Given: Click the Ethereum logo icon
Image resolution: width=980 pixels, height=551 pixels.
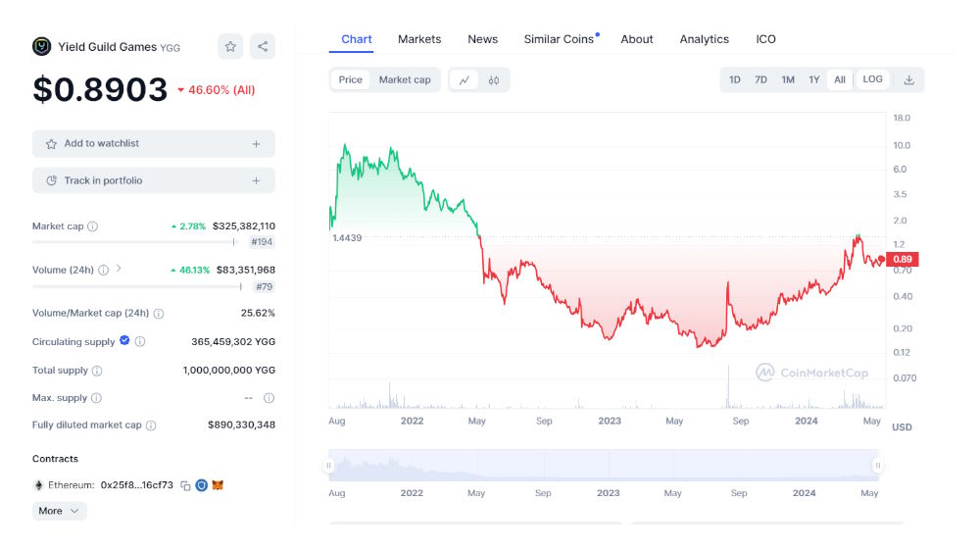Looking at the screenshot, I should (x=38, y=485).
